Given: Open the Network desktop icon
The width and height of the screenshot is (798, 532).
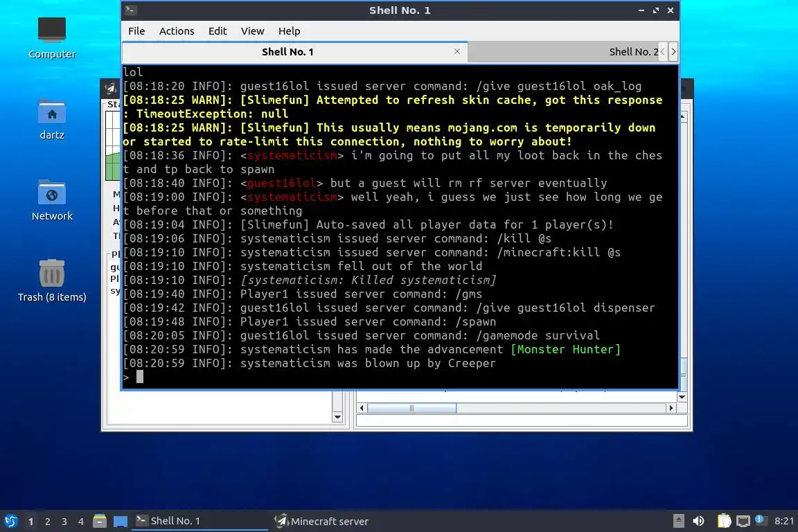Looking at the screenshot, I should point(52,200).
